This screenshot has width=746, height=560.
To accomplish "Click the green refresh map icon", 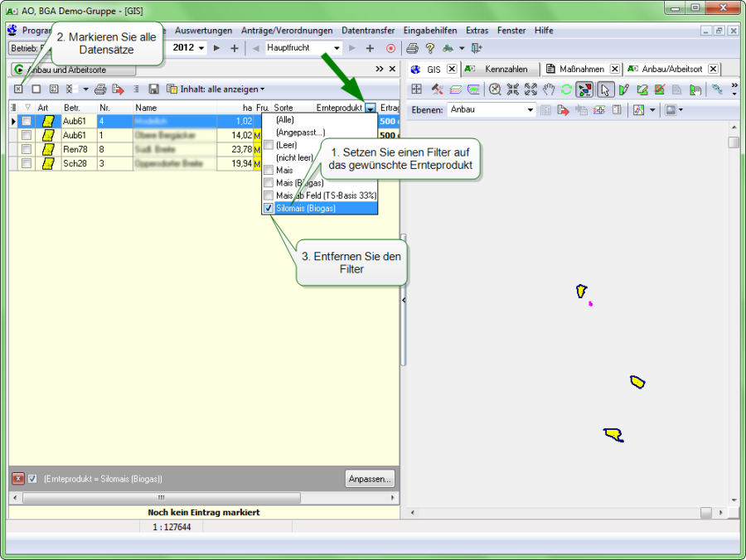I will pos(567,89).
